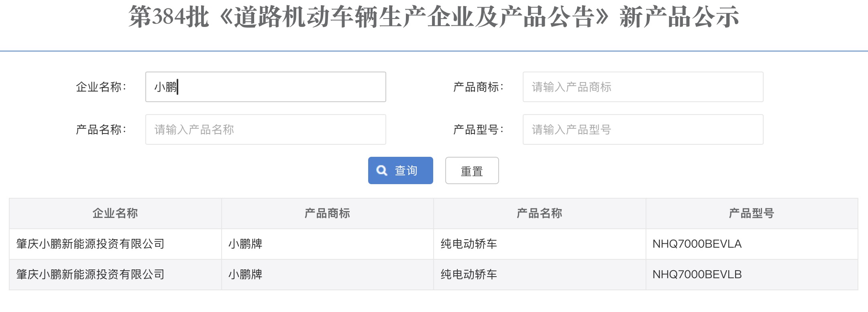
Task: Click the 产品商标 search input field
Action: (643, 87)
